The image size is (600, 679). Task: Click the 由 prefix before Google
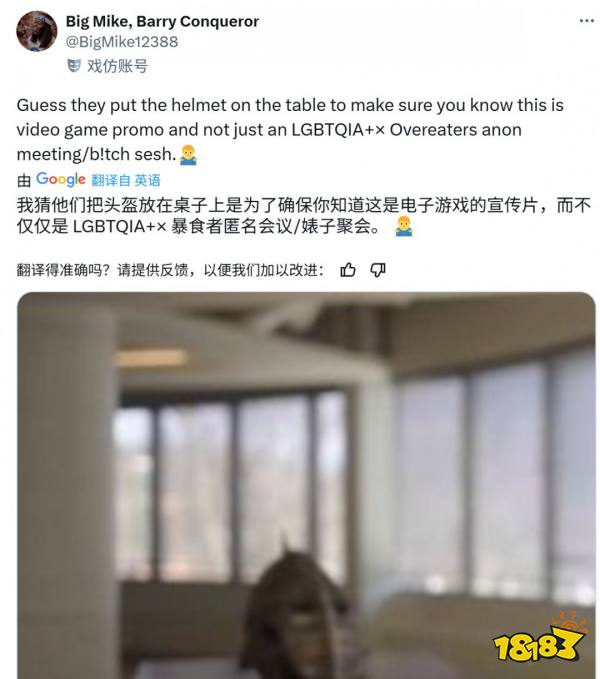(x=24, y=181)
